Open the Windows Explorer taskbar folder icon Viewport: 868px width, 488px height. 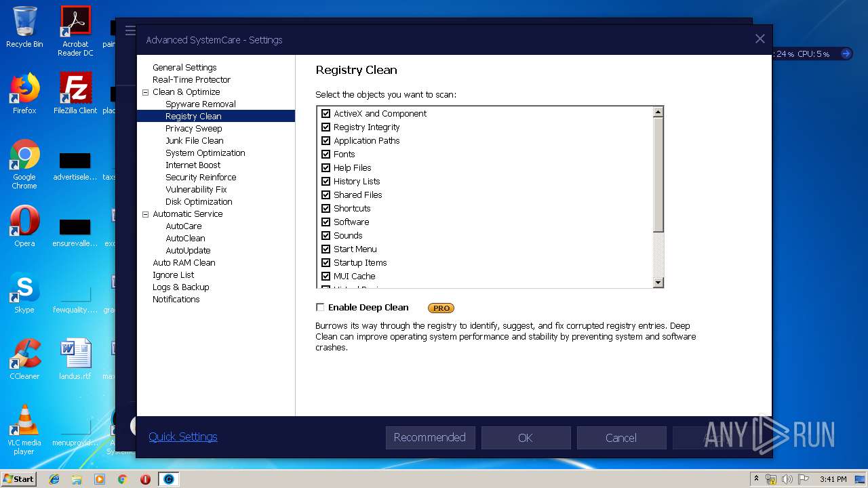pyautogui.click(x=77, y=479)
